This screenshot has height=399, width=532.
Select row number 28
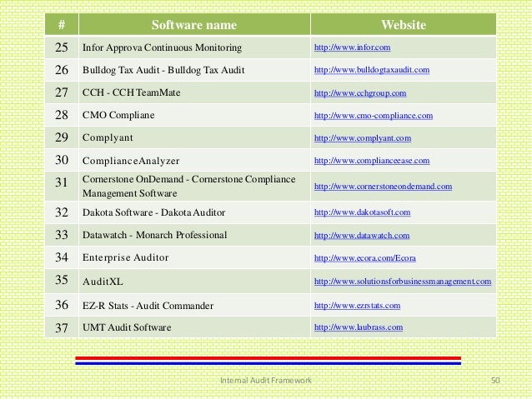(62, 115)
